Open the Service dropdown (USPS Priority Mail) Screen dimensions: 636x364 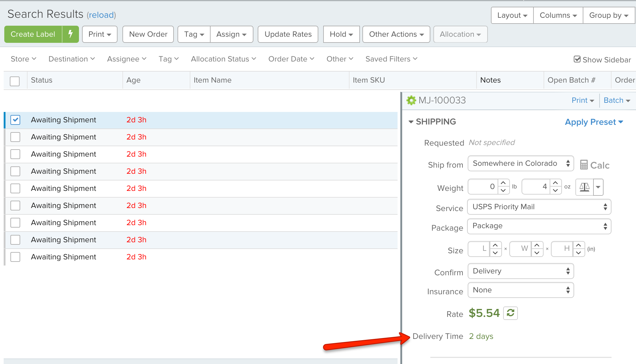(x=539, y=207)
